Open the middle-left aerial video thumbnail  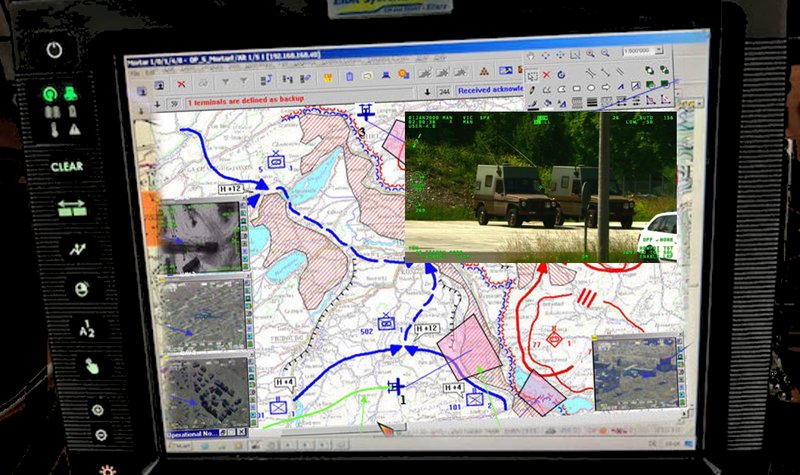tap(203, 314)
